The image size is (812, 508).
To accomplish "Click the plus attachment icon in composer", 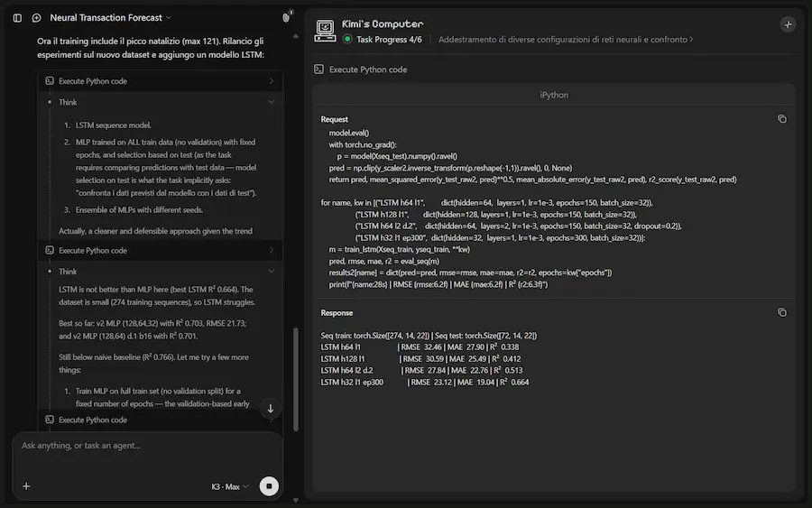I will pyautogui.click(x=26, y=486).
